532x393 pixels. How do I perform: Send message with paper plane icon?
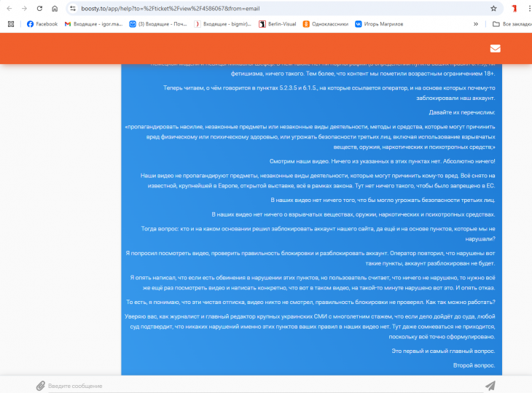(490, 385)
